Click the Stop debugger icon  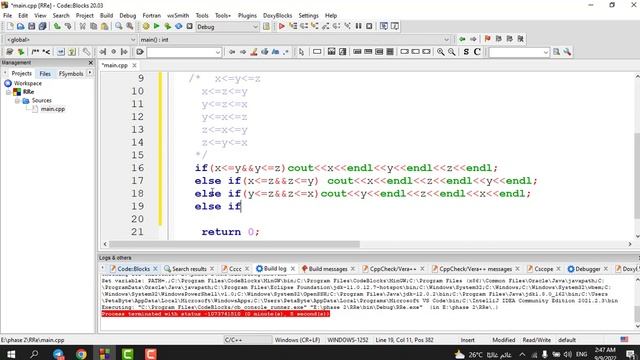tap(369, 26)
